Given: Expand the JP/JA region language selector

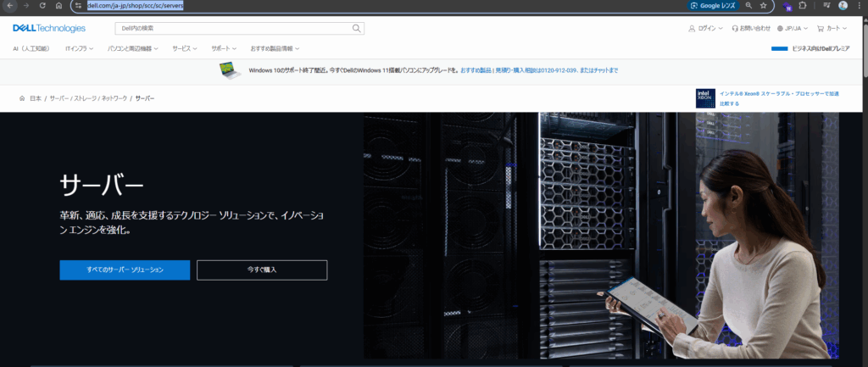Looking at the screenshot, I should 793,28.
